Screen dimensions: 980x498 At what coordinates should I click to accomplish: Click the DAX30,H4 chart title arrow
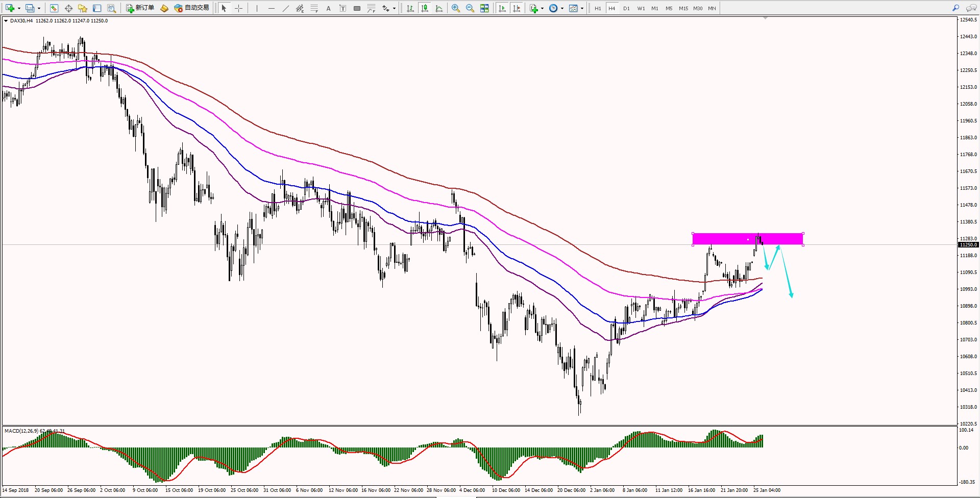[6, 21]
